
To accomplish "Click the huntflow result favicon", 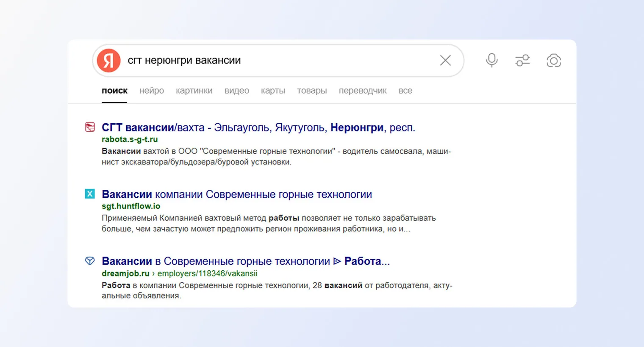I will 90,194.
